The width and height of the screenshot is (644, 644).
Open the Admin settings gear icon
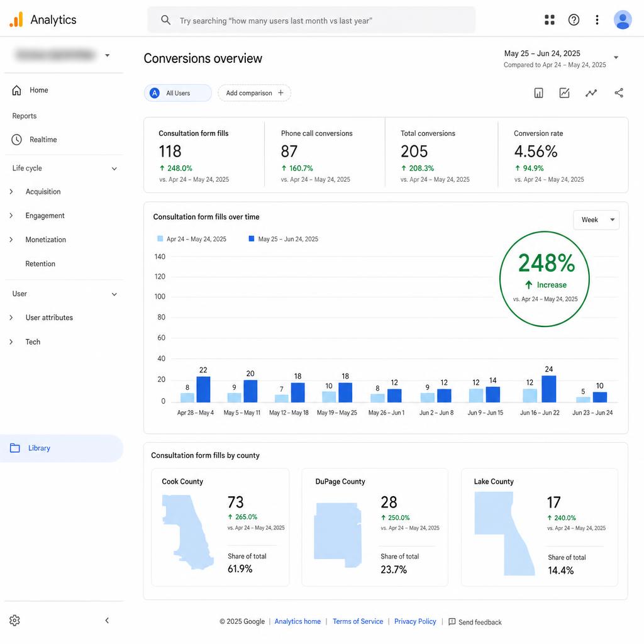pyautogui.click(x=14, y=620)
